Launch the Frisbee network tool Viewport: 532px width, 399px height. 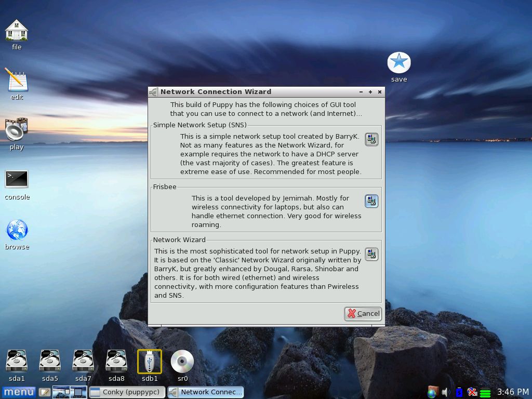371,201
